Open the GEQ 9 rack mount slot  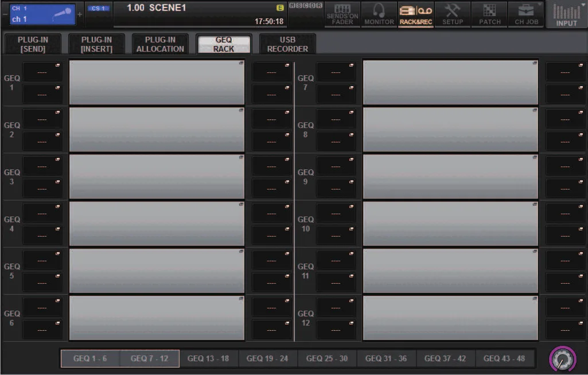(450, 176)
